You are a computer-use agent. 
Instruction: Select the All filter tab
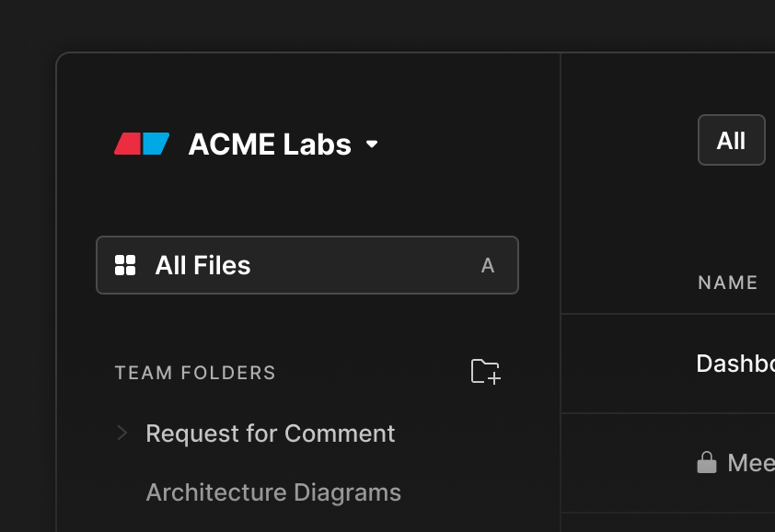pos(732,140)
